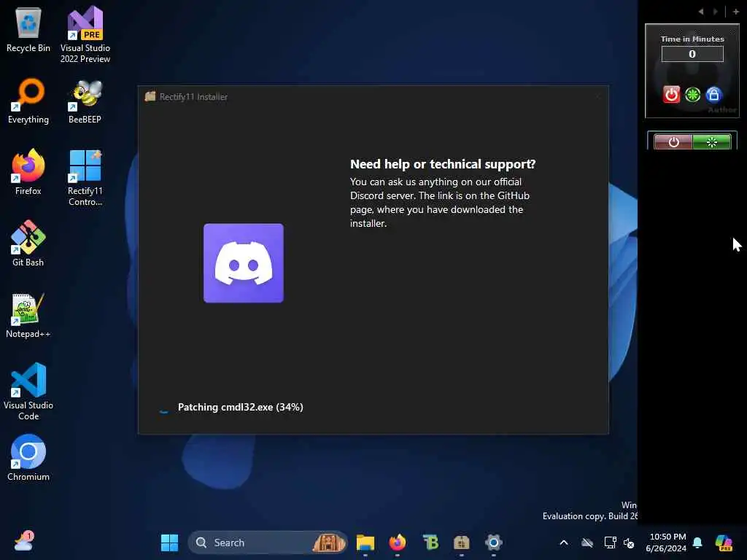Open Rectify11 Control Center shortcut
This screenshot has width=747, height=560.
[x=85, y=178]
